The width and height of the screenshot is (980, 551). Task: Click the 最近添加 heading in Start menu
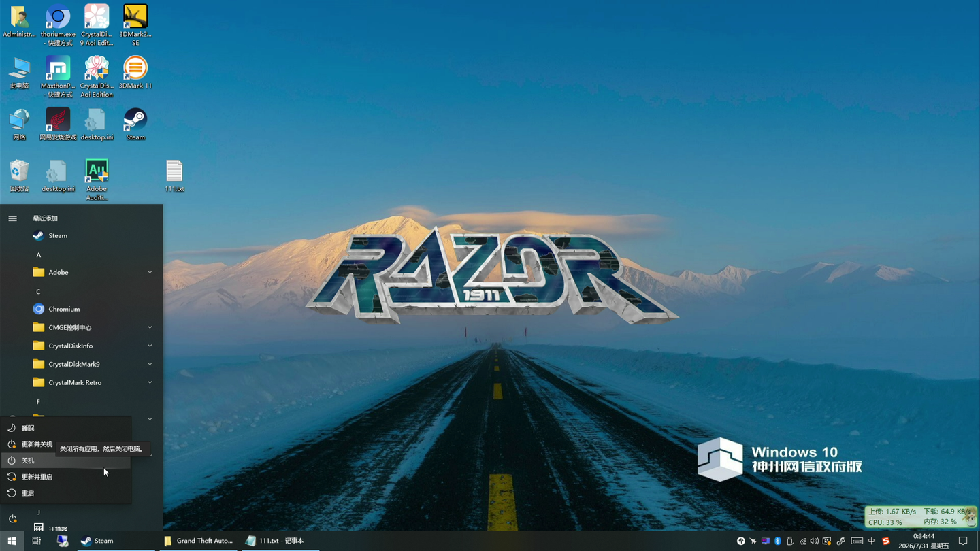pyautogui.click(x=45, y=218)
